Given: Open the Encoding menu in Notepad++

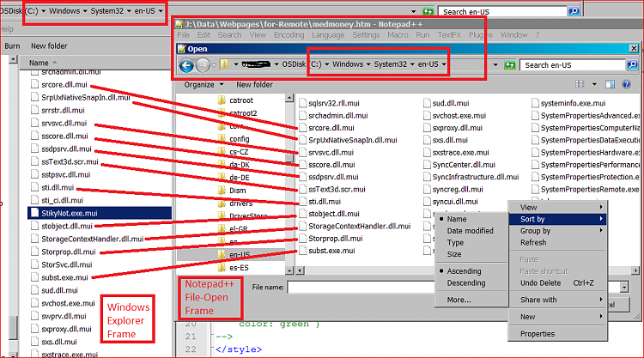Looking at the screenshot, I should pyautogui.click(x=289, y=35).
